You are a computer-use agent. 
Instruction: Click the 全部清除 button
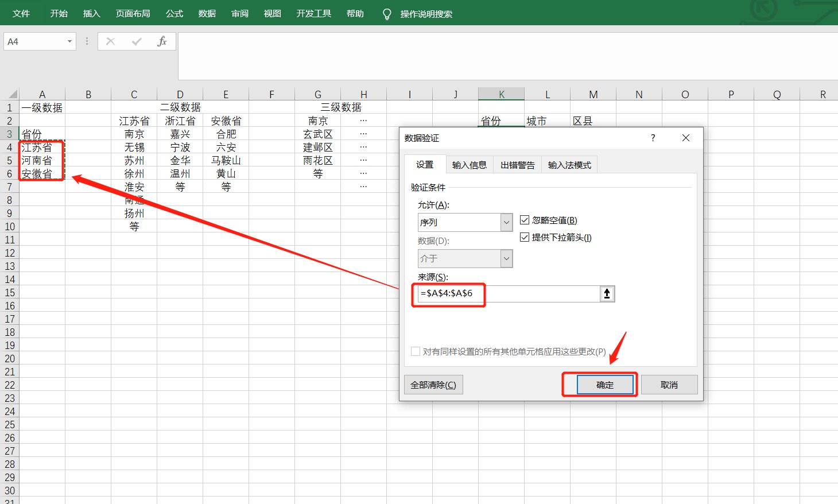433,385
